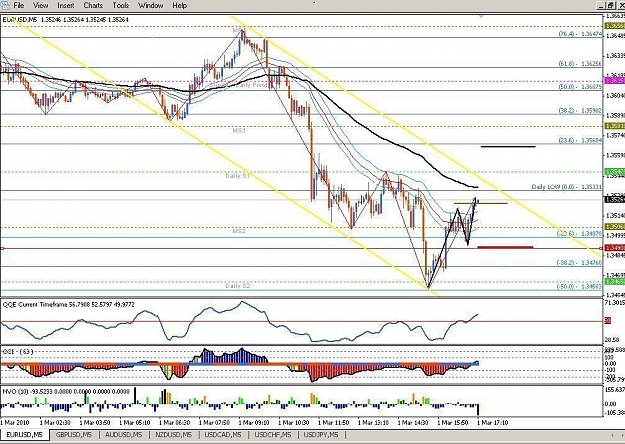The height and width of the screenshot is (444, 625).
Task: Minimize the chart window
Action: coord(601,6)
